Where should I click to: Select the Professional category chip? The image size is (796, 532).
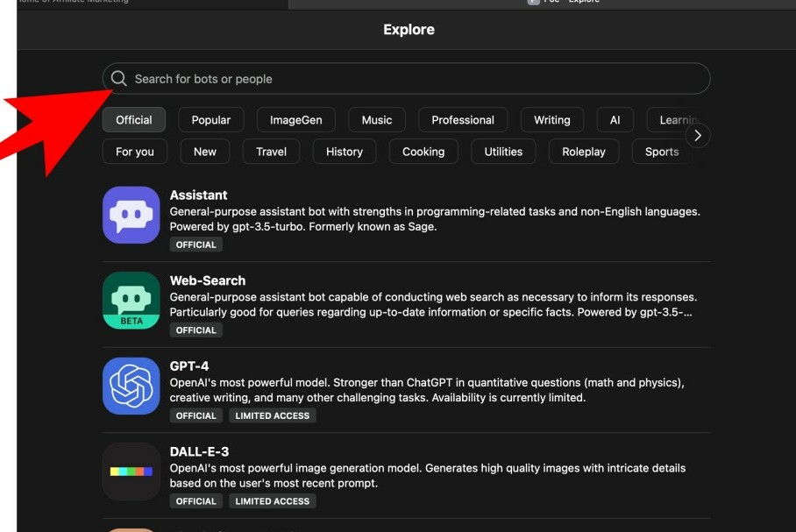[x=463, y=120]
